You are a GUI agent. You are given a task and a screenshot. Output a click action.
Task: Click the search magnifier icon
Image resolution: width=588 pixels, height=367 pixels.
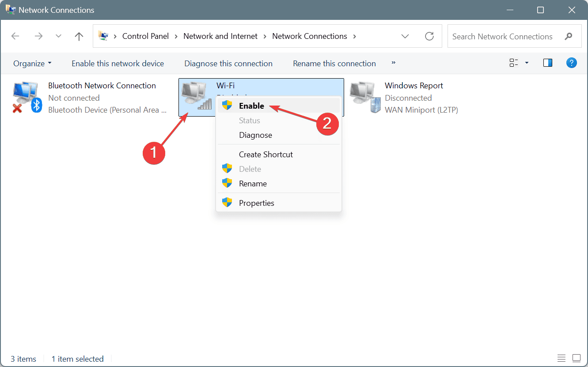coord(569,37)
